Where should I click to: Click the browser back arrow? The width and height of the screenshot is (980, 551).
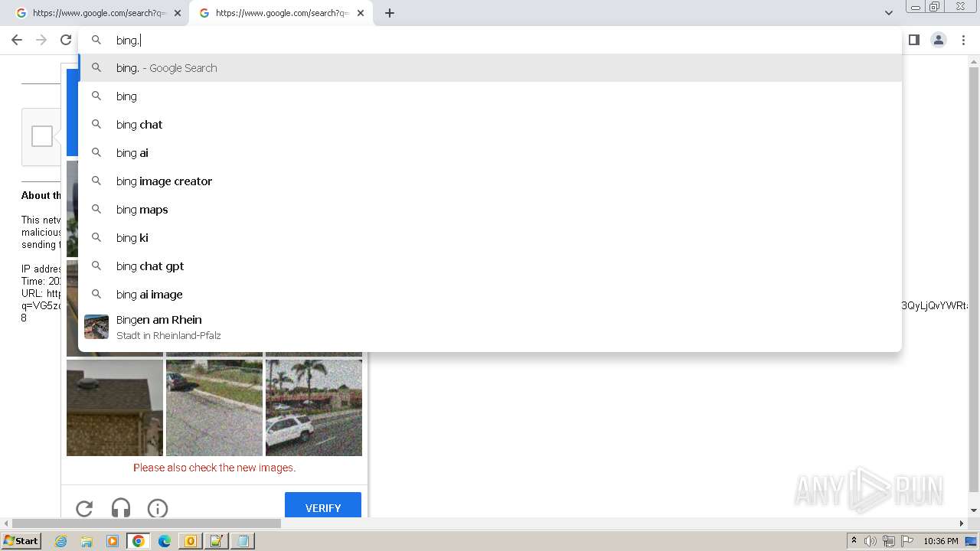click(17, 40)
